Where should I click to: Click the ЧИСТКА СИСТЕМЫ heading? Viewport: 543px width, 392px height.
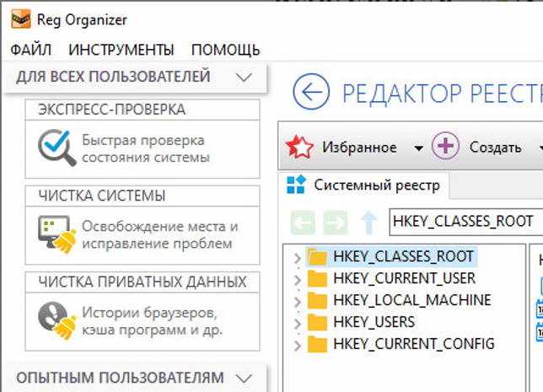click(102, 196)
